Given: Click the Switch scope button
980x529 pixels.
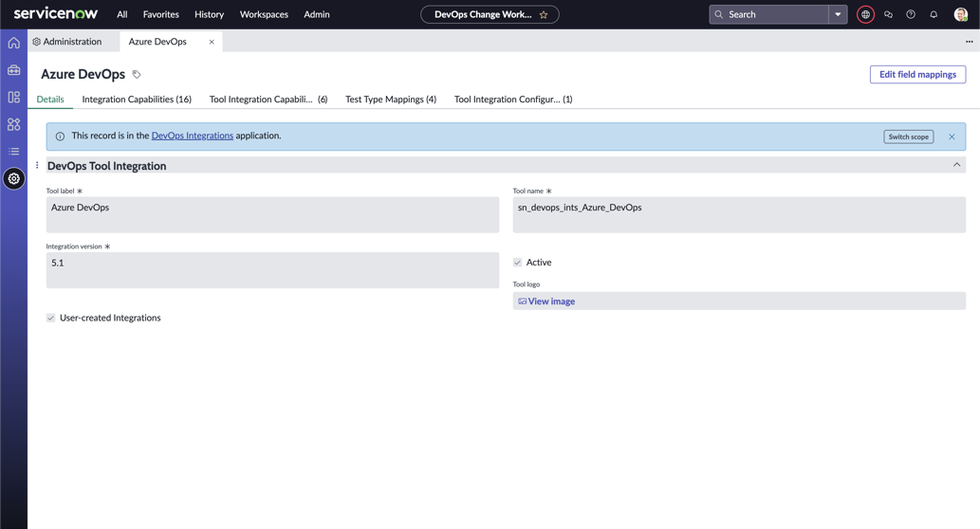Looking at the screenshot, I should tap(909, 137).
